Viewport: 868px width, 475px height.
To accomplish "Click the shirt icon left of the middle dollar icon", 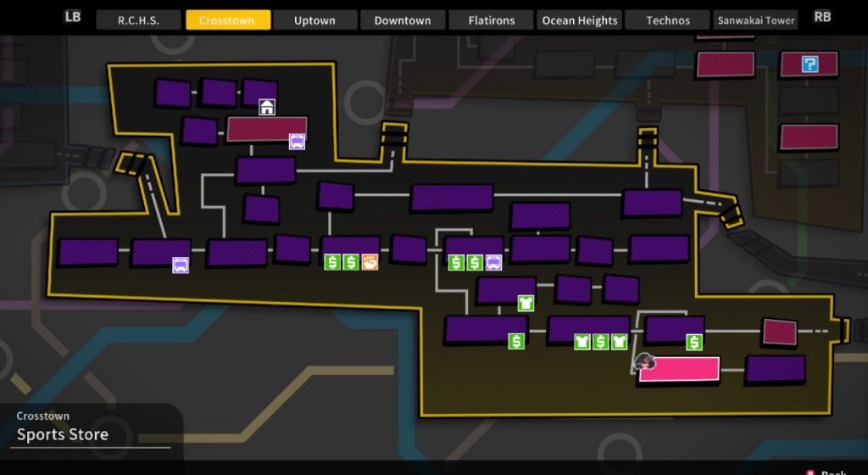I will (x=581, y=342).
